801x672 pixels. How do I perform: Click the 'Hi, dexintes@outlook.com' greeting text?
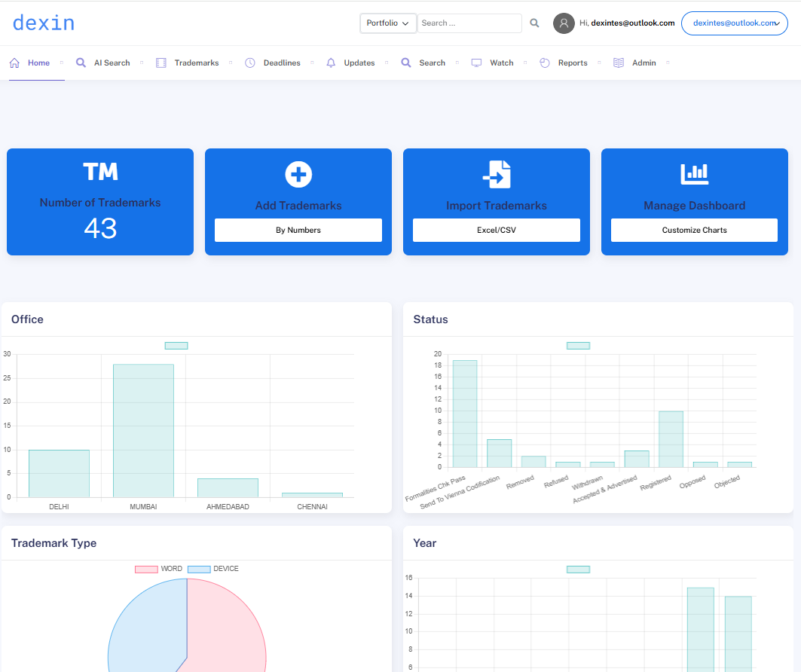[627, 23]
